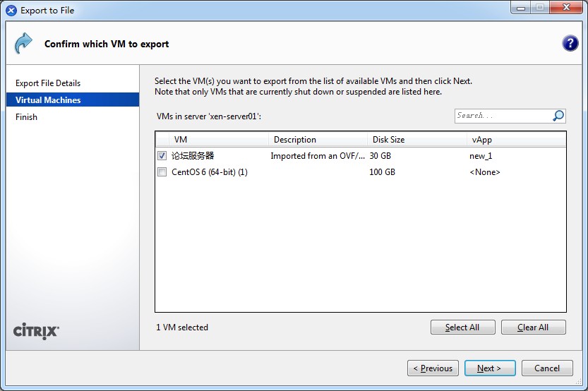This screenshot has width=588, height=391.
Task: Click the new_1 vApp cell
Action: (x=481, y=156)
